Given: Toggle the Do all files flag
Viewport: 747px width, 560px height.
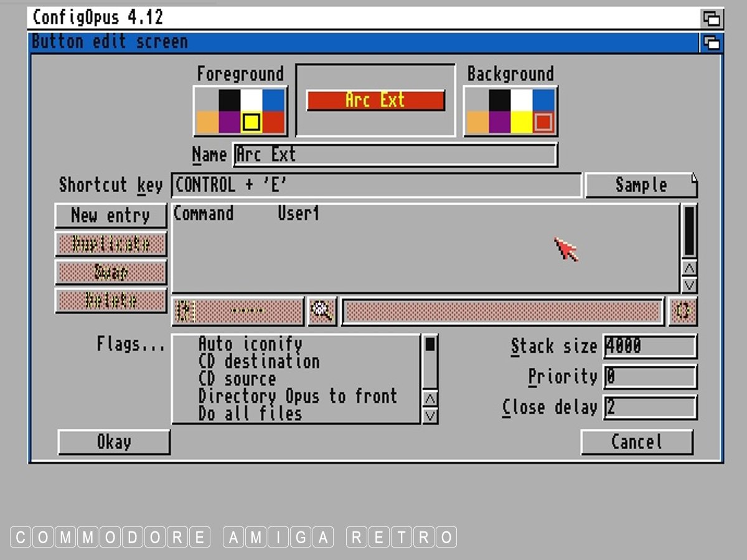Looking at the screenshot, I should (250, 414).
